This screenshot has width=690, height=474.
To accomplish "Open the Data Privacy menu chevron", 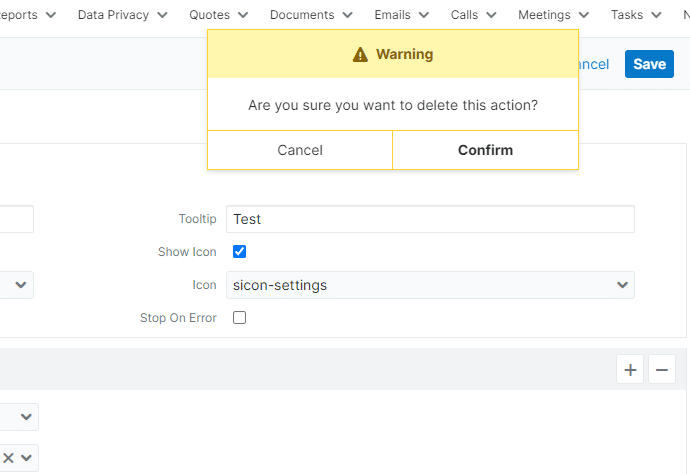I will pos(162,15).
